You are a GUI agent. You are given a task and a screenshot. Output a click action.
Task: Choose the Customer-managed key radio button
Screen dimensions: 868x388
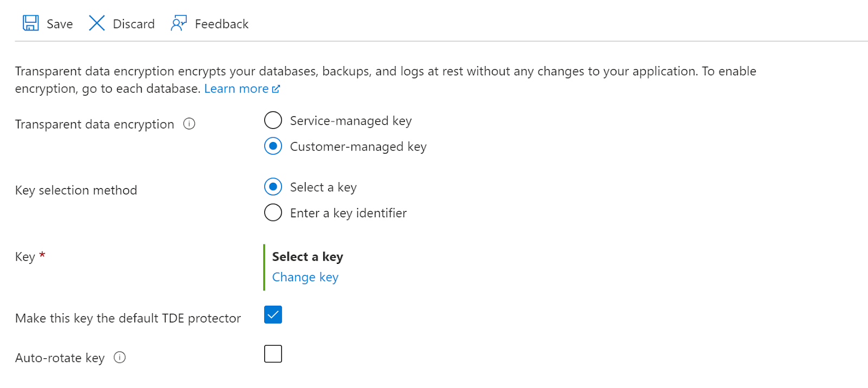click(x=273, y=146)
